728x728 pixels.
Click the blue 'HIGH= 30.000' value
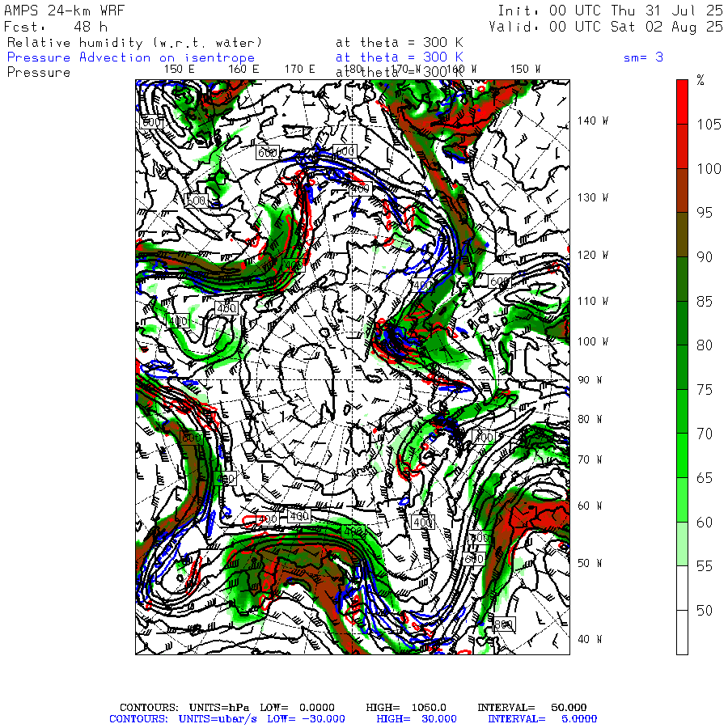pyautogui.click(x=417, y=719)
